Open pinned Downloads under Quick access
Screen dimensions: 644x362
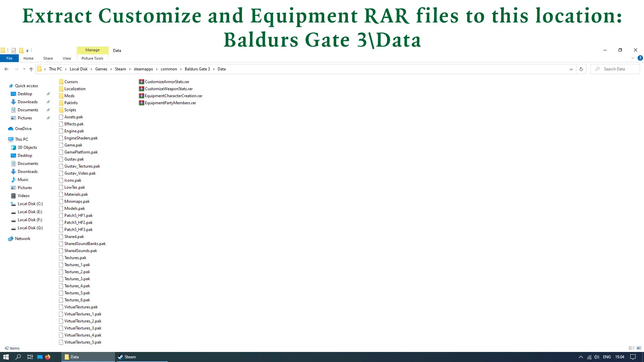pyautogui.click(x=28, y=102)
